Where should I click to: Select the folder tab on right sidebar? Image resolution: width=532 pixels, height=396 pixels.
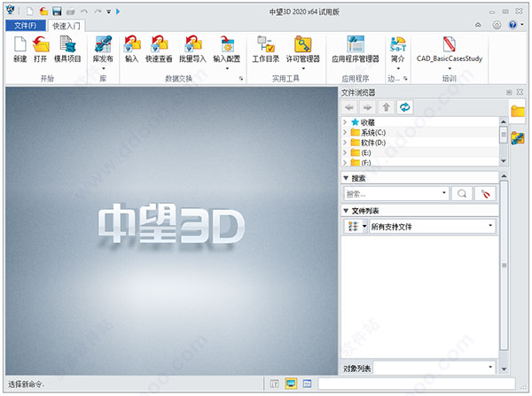(518, 112)
